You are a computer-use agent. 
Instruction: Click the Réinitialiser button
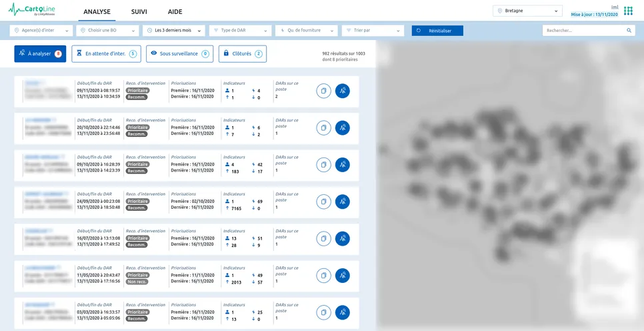click(437, 31)
